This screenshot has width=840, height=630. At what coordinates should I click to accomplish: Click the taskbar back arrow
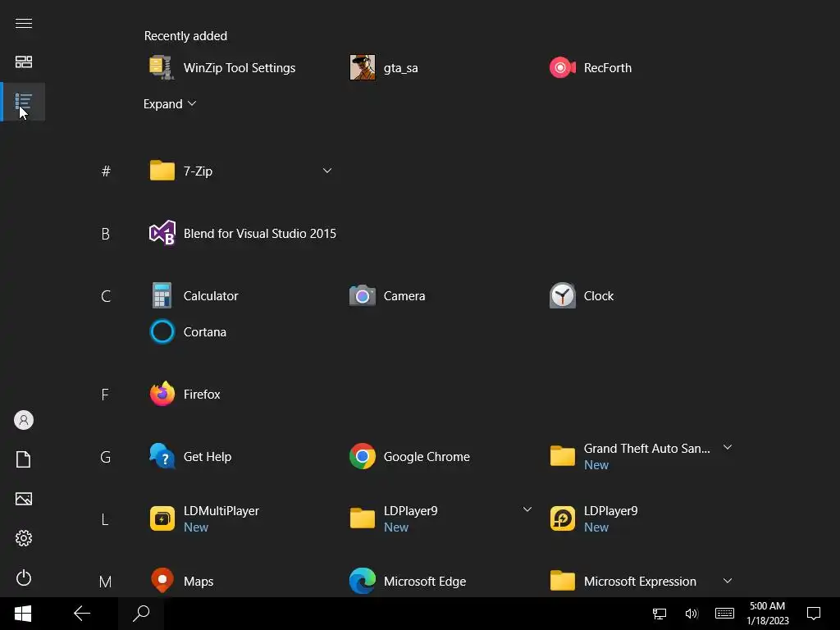click(82, 614)
